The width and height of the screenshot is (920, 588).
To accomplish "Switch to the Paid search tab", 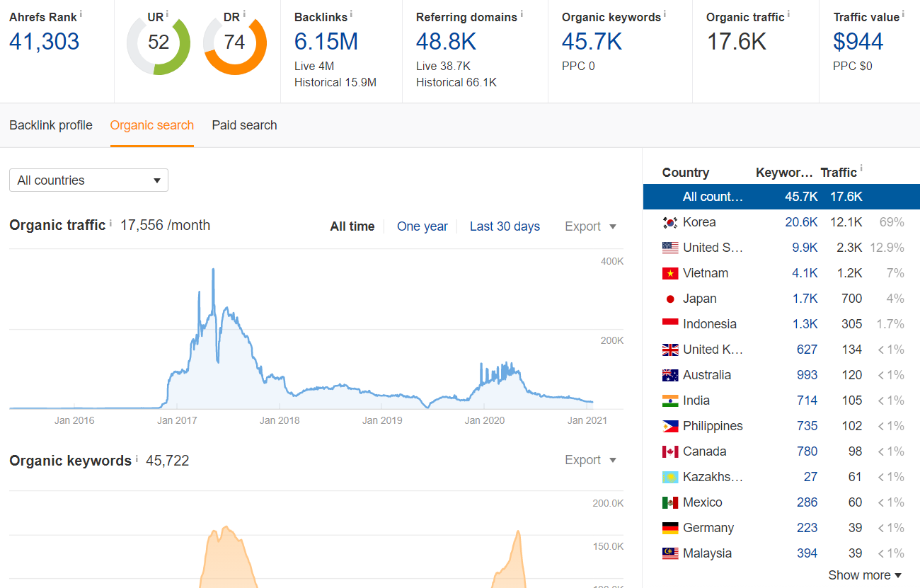I will tap(244, 125).
